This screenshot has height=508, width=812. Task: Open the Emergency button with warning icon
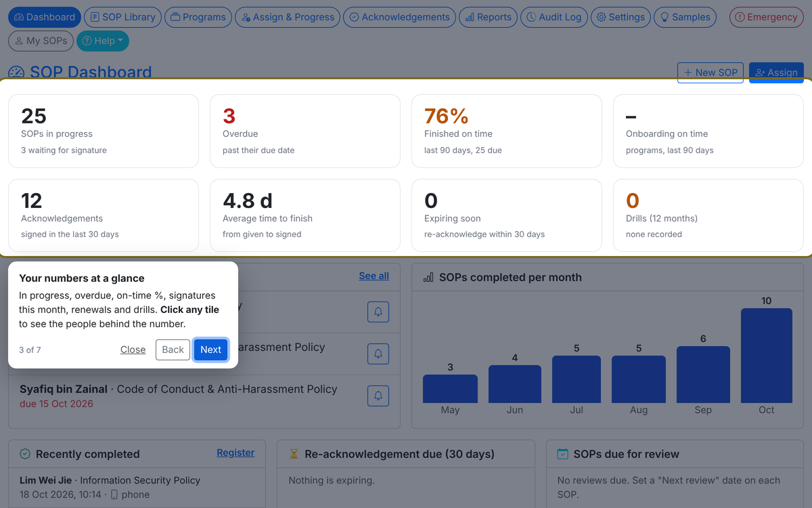point(766,17)
